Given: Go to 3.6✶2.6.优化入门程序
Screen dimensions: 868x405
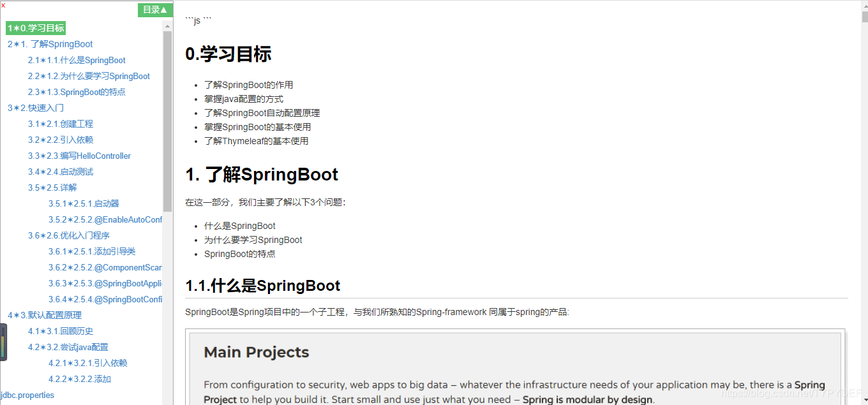Looking at the screenshot, I should [69, 235].
